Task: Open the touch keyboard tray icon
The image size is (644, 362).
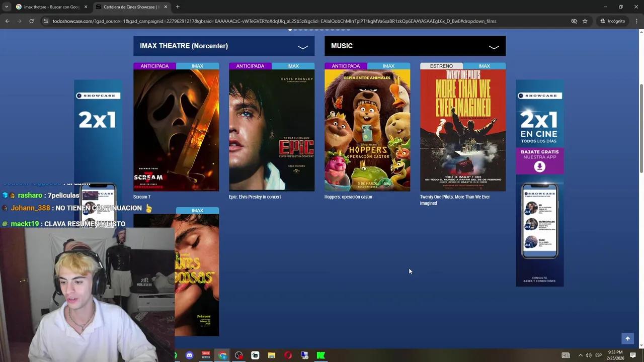Action: point(566,355)
